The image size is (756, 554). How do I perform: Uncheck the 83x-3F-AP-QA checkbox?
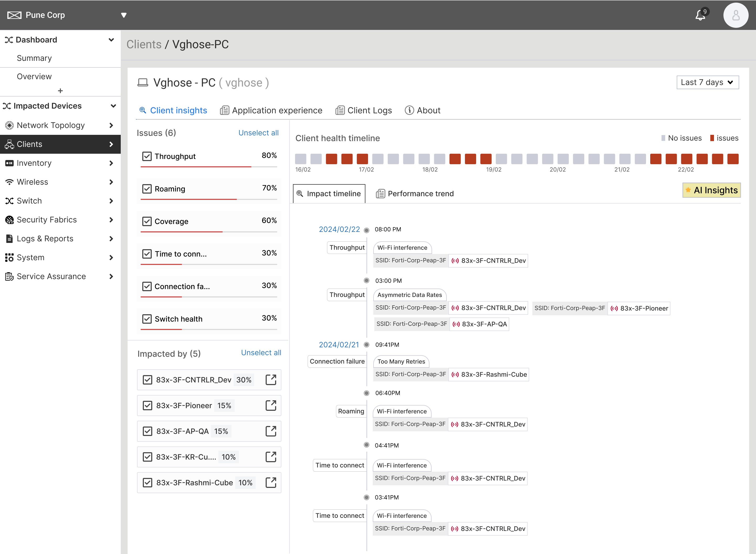147,431
